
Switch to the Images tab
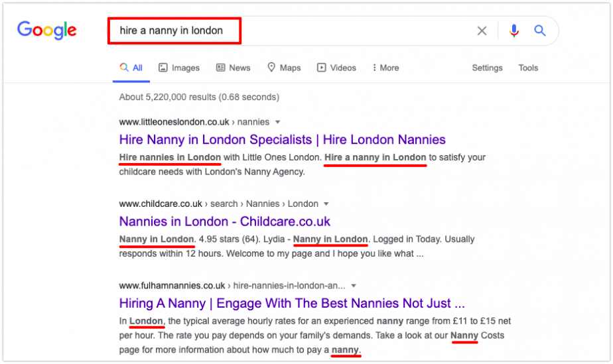click(179, 68)
